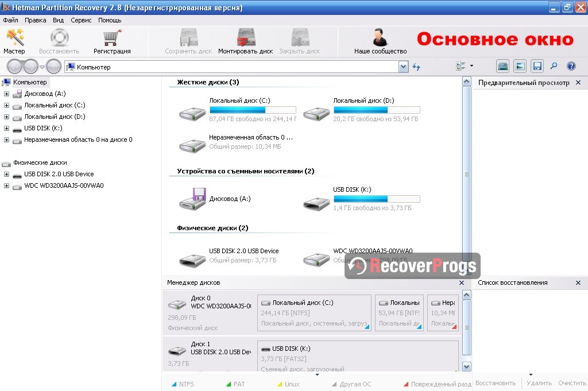Click the floppy save icon in the toolbar
The image size is (588, 391).
click(537, 67)
